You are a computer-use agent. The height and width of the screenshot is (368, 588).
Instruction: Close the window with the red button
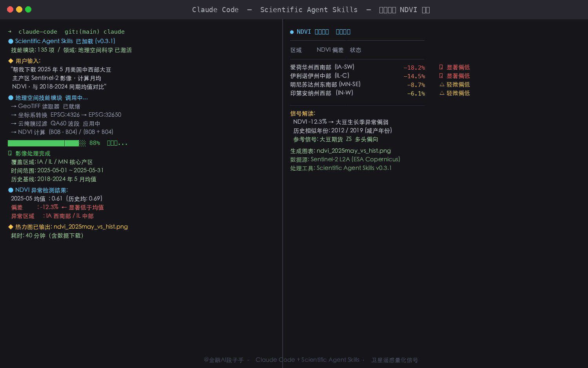(x=10, y=9)
